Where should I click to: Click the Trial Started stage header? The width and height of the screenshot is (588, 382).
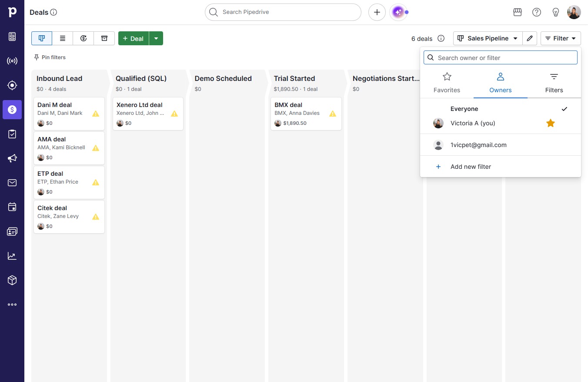click(x=294, y=79)
